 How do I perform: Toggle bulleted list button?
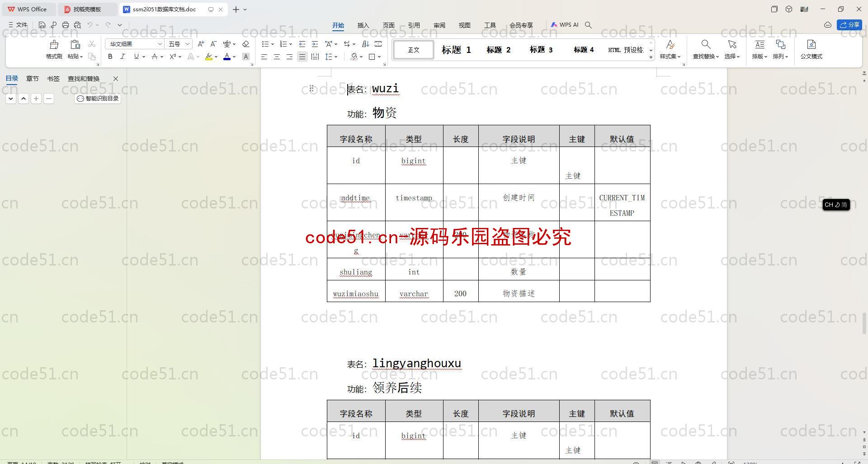pos(265,44)
